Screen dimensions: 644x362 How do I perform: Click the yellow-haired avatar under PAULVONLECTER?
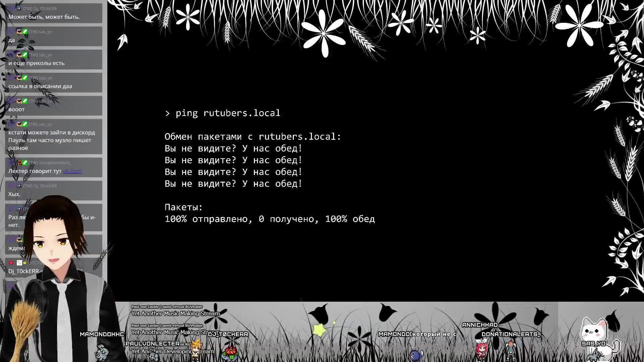[196, 349]
